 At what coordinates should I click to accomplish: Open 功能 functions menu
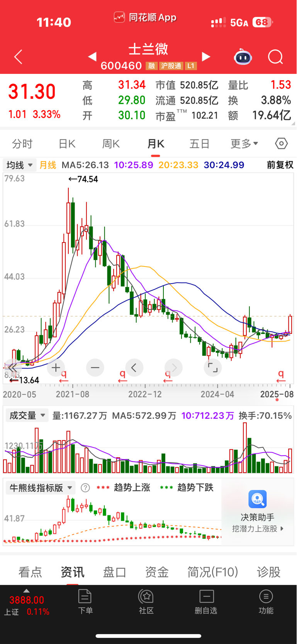pyautogui.click(x=266, y=602)
